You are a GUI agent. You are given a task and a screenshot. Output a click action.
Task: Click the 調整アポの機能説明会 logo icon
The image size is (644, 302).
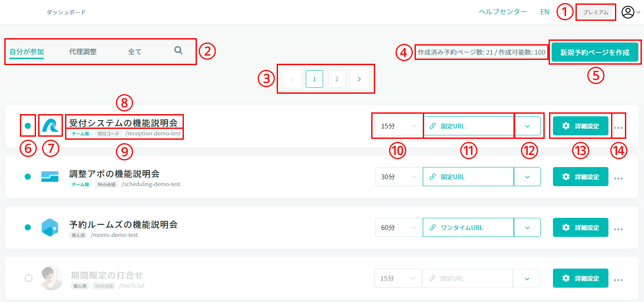click(x=50, y=177)
